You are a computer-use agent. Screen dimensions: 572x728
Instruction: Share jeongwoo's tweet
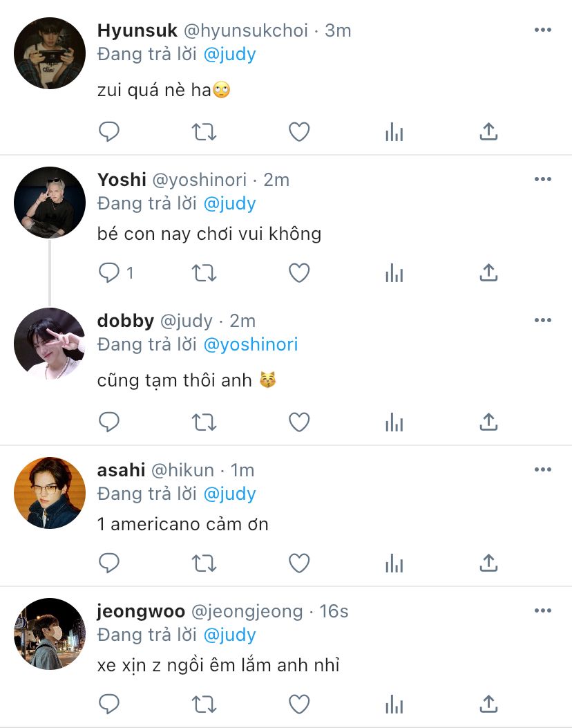tap(488, 704)
